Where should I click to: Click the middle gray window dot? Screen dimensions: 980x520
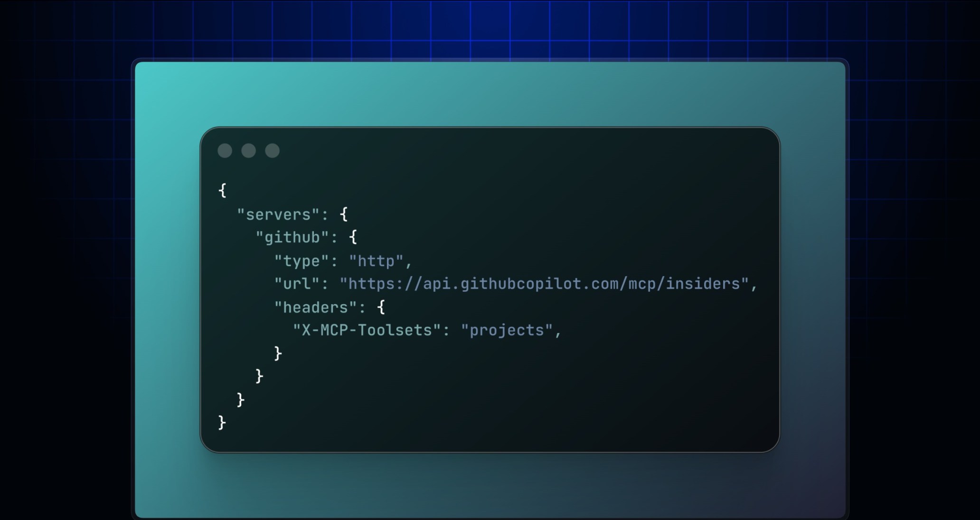point(248,151)
